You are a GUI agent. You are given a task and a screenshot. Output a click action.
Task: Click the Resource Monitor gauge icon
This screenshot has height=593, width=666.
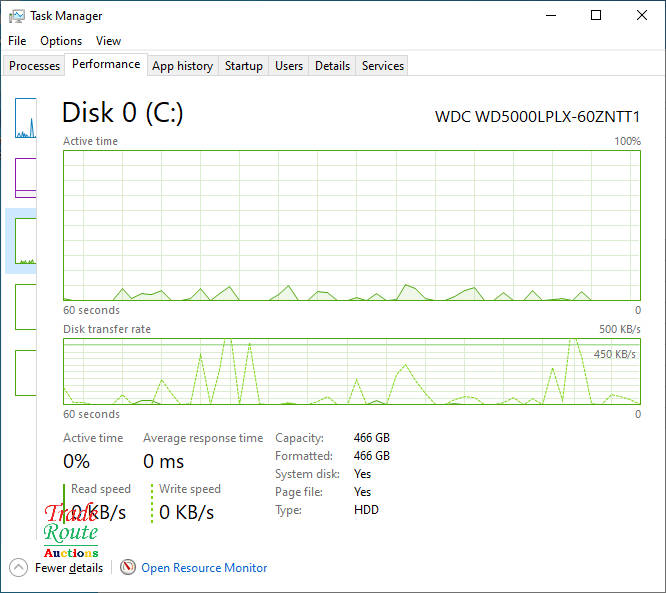pyautogui.click(x=127, y=567)
